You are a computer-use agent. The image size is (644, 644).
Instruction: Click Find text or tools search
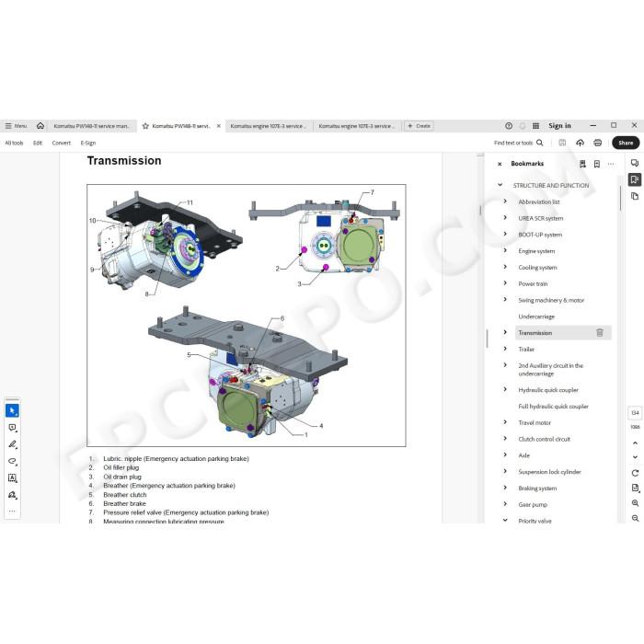(518, 143)
